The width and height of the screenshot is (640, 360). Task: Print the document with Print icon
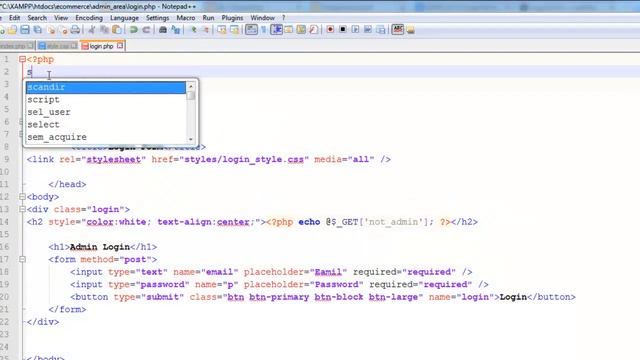pyautogui.click(x=75, y=29)
